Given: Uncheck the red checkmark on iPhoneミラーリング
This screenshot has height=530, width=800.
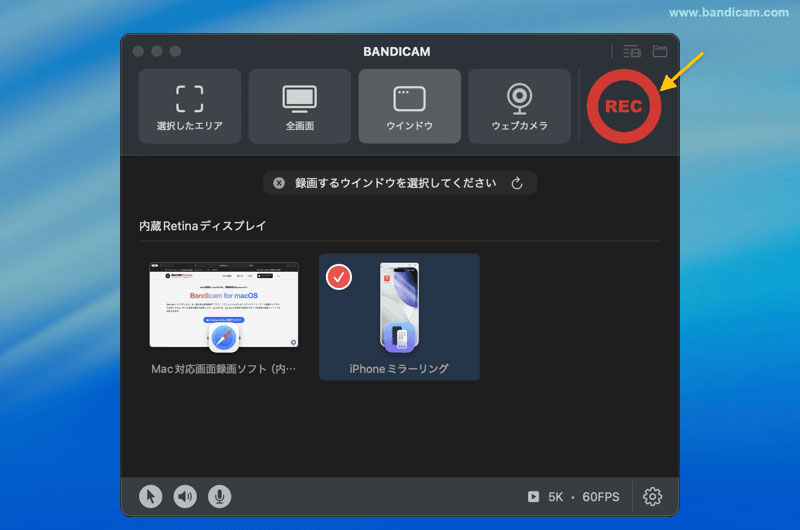Looking at the screenshot, I should (339, 277).
